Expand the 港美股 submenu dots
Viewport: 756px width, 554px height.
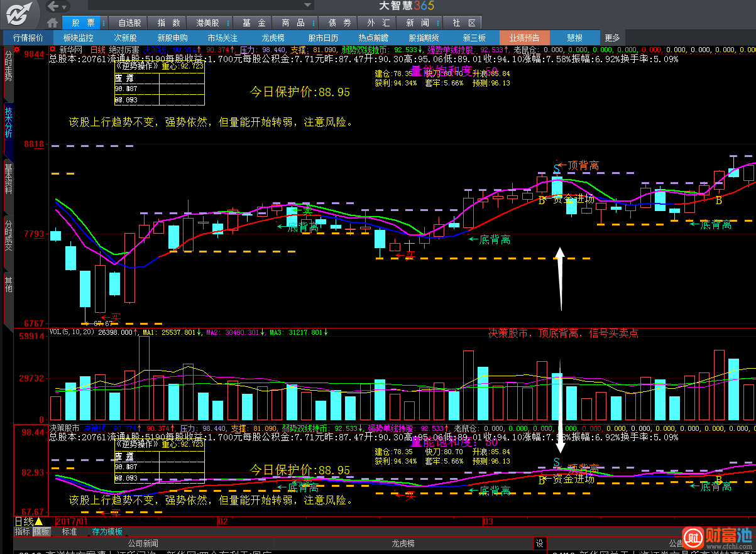229,23
